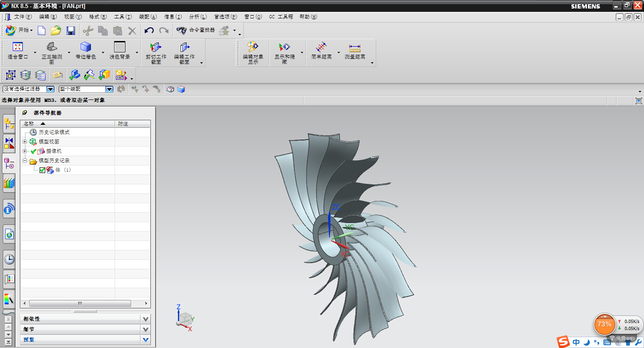
Task: Switch to 正三轴测图 trimetric view
Action: point(52,52)
